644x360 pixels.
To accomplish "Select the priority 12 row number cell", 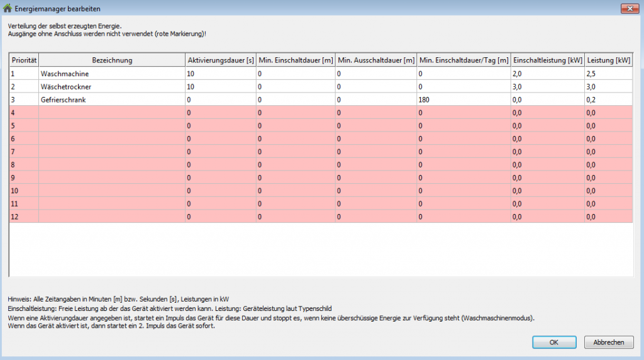I will [24, 217].
